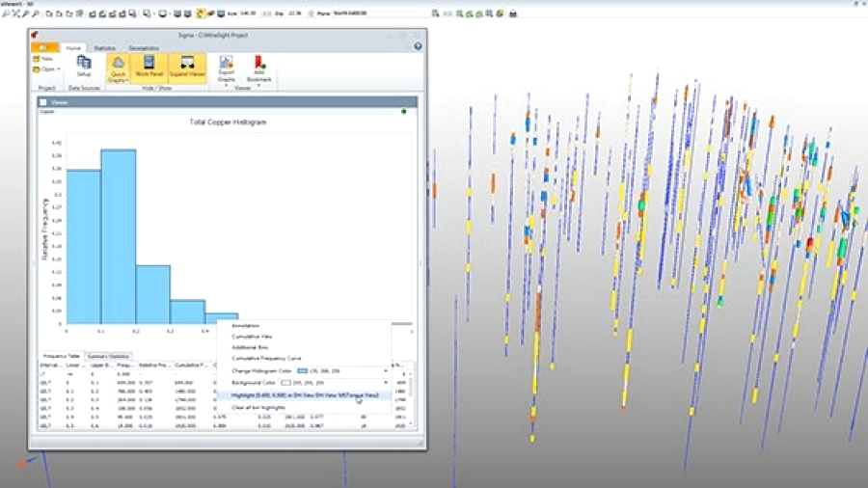Click the New project icon
868x488 pixels.
point(43,59)
